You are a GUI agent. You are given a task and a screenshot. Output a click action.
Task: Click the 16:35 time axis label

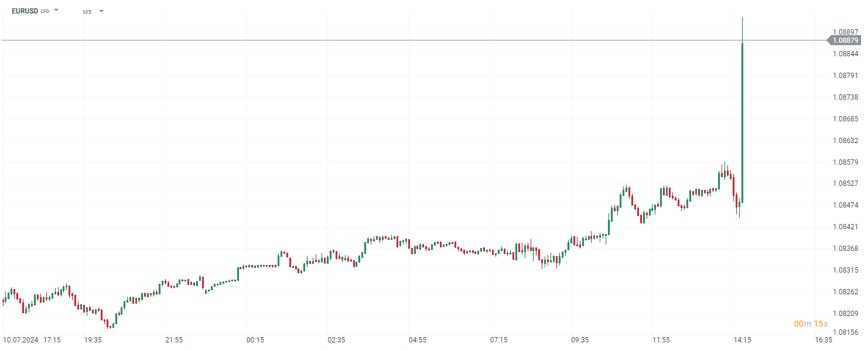[823, 340]
